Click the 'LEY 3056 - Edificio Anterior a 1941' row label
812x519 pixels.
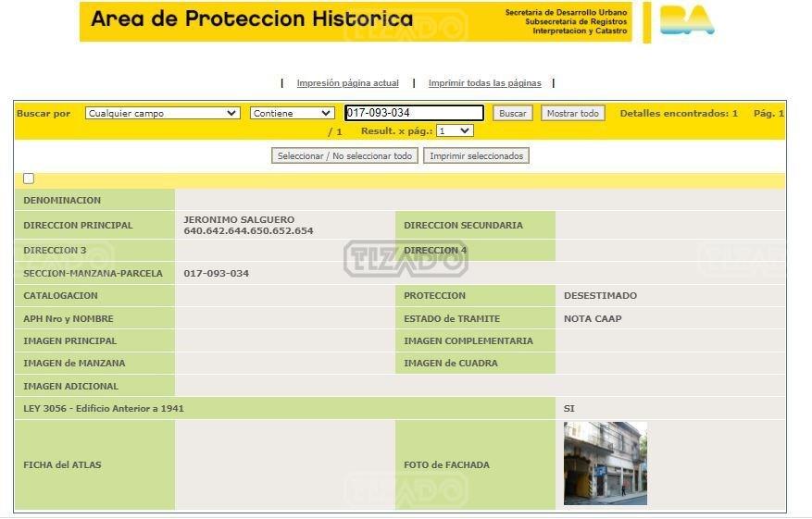[x=104, y=408]
